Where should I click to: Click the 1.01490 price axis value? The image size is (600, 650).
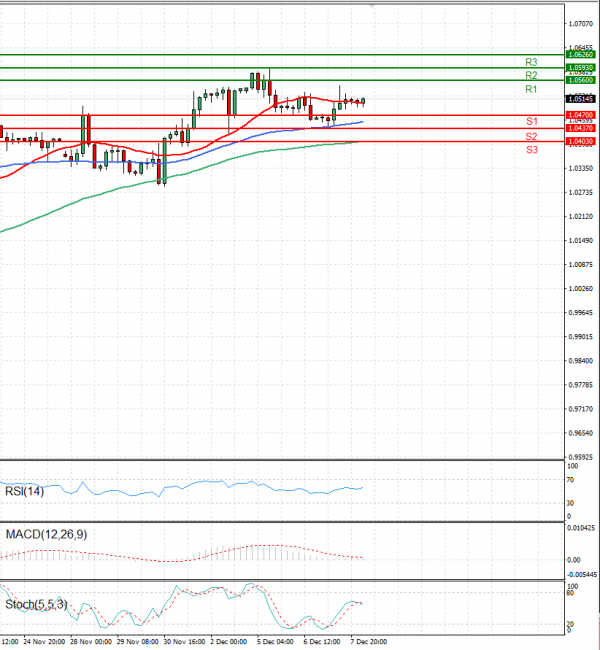pos(581,240)
